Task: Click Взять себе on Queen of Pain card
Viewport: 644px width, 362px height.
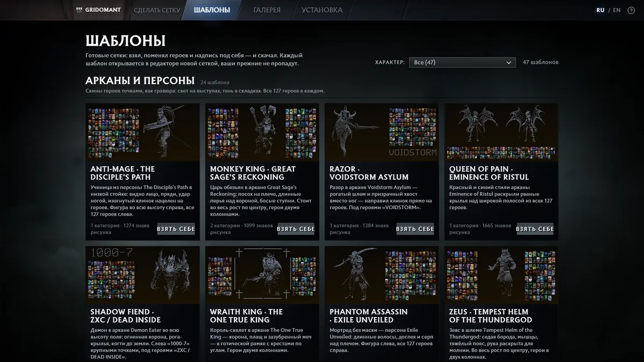Action: 535,229
